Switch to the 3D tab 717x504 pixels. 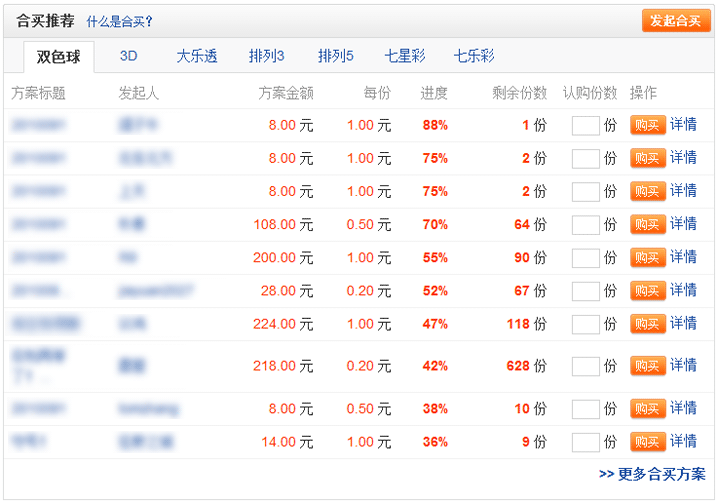click(x=129, y=57)
